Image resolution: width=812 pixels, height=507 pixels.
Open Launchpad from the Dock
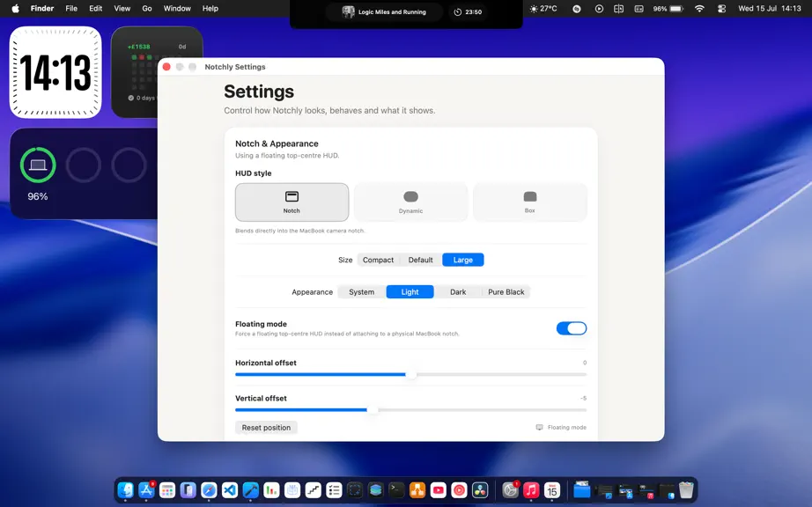tap(167, 489)
